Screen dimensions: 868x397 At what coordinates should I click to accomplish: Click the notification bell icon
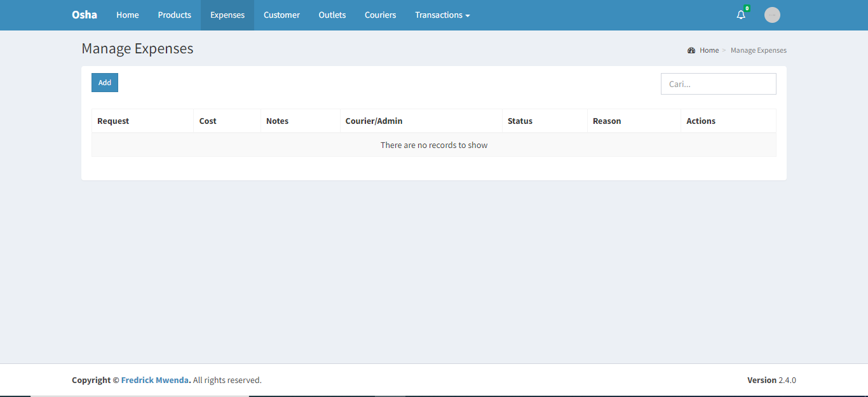tap(741, 15)
